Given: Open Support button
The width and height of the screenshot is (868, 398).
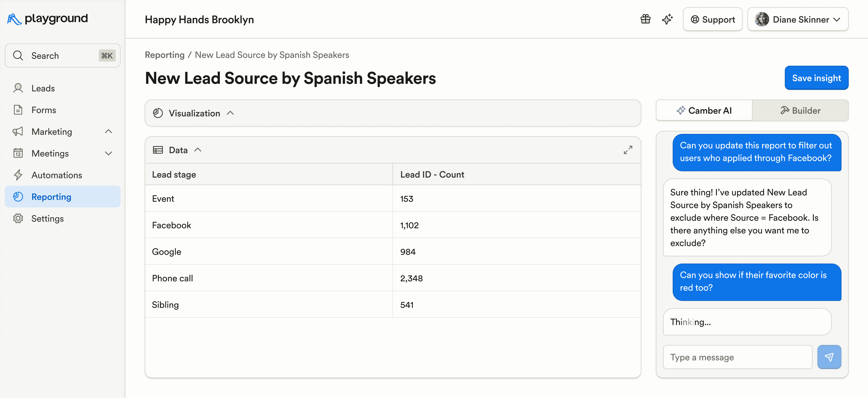Looking at the screenshot, I should pyautogui.click(x=712, y=19).
